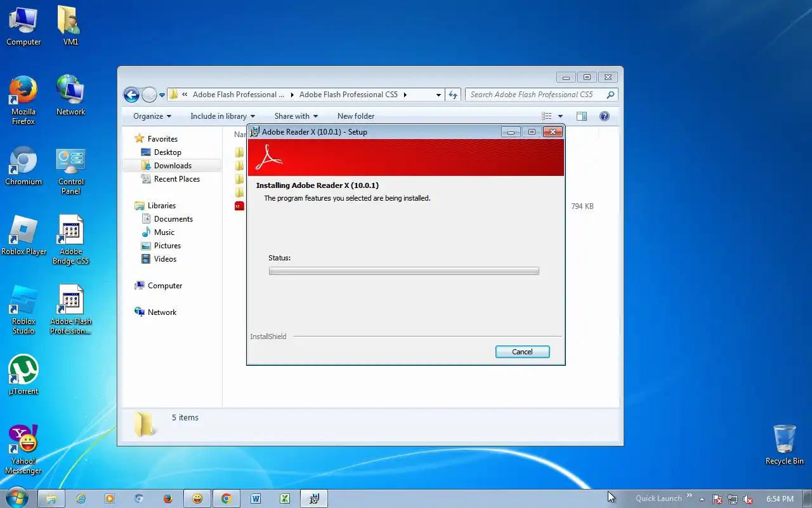Open the Organize menu

[152, 116]
